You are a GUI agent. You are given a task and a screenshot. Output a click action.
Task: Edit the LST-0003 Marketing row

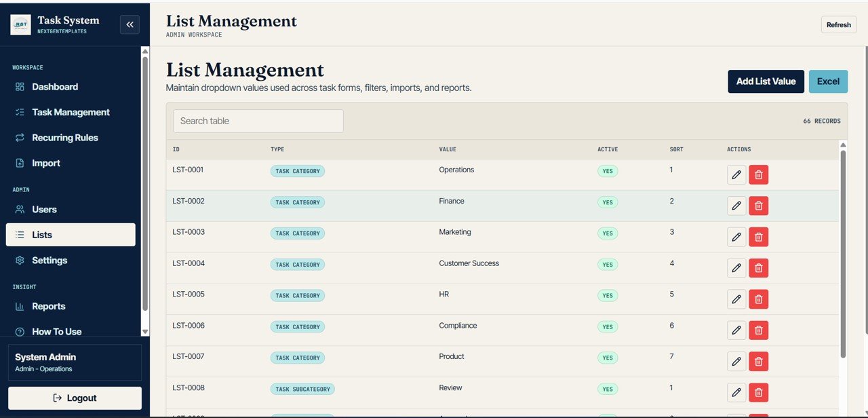click(736, 237)
